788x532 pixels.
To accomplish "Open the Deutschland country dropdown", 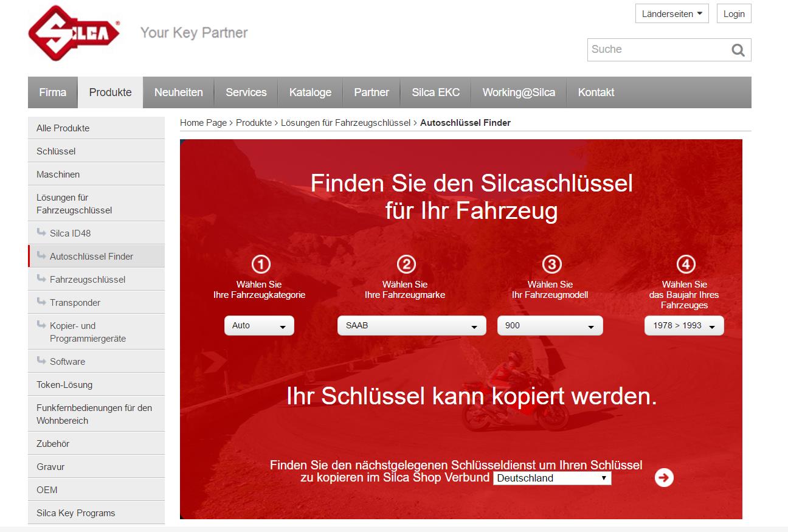I will tap(552, 478).
